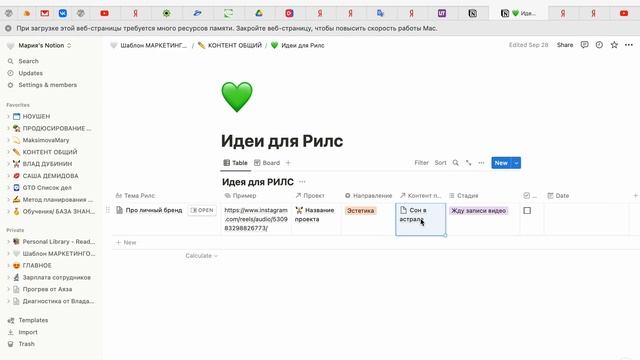Click the Эстетика tag

pos(360,211)
